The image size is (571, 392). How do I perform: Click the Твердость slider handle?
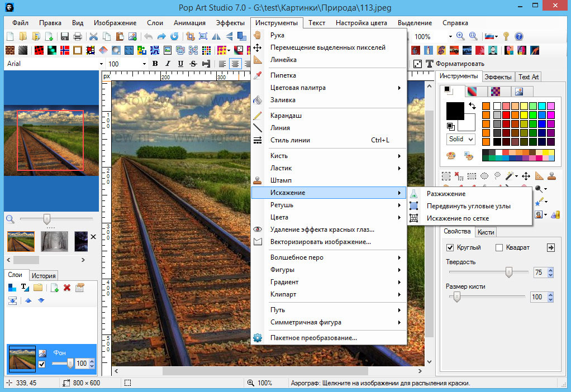[508, 272]
